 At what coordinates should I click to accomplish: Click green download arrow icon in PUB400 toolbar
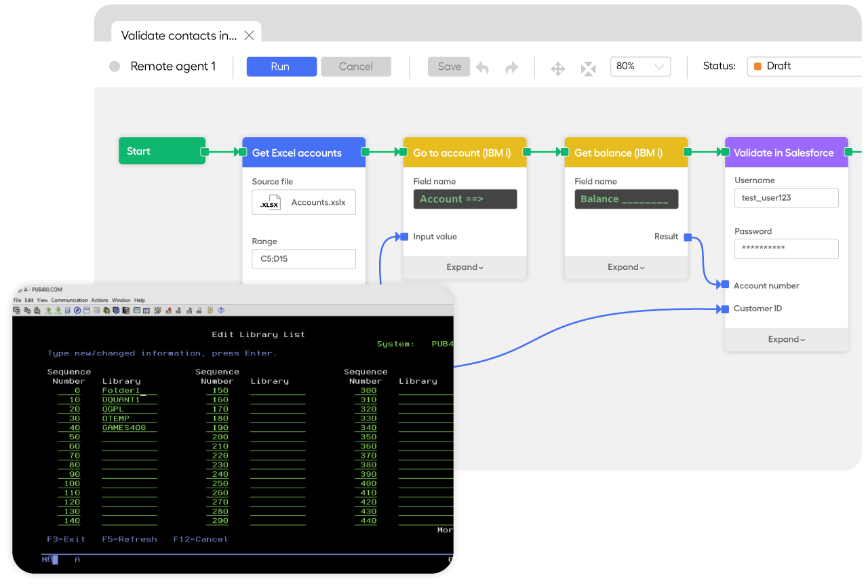pos(58,311)
